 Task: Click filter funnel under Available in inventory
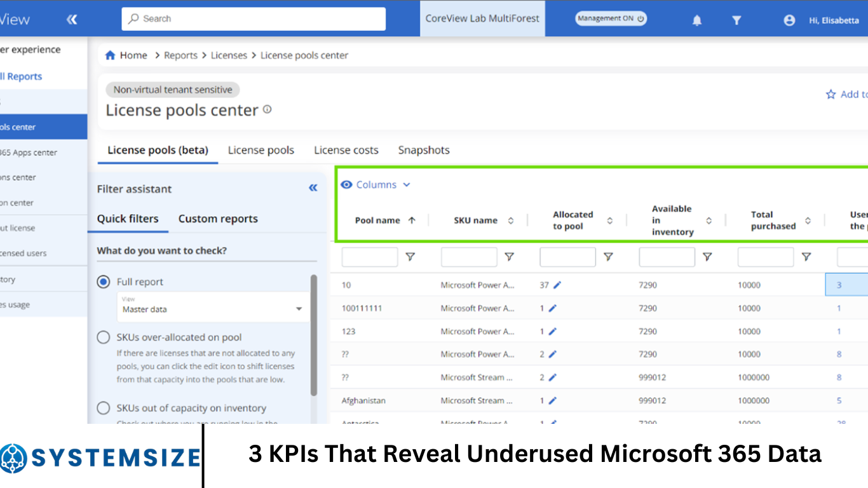tap(707, 257)
